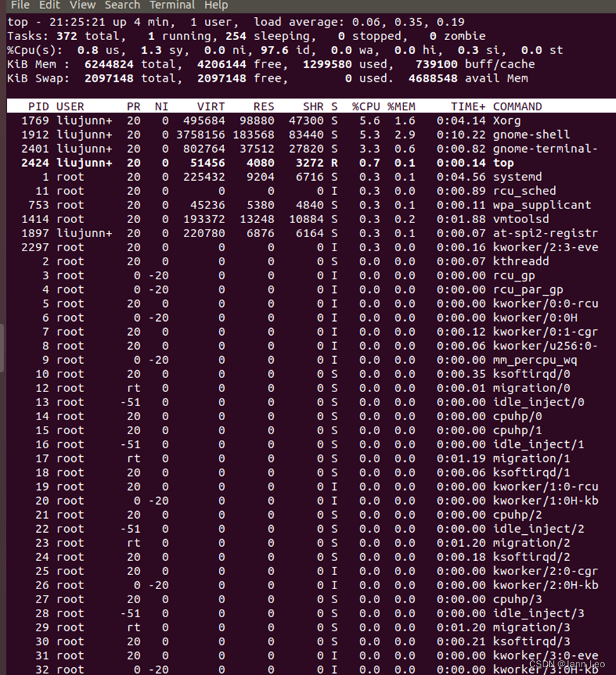Select the idle_inject/0 process name
616x675 pixels.
(x=539, y=403)
